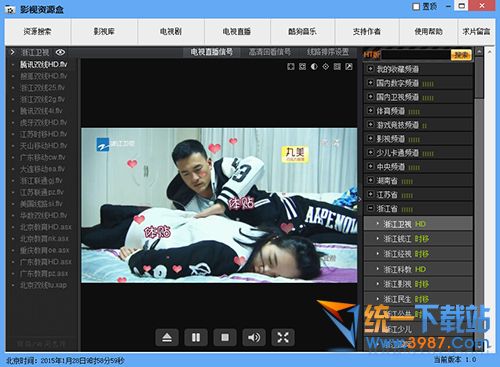The height and width of the screenshot is (367, 500).
Task: Select source 江苏联通pz.flv
Action: pos(42,192)
